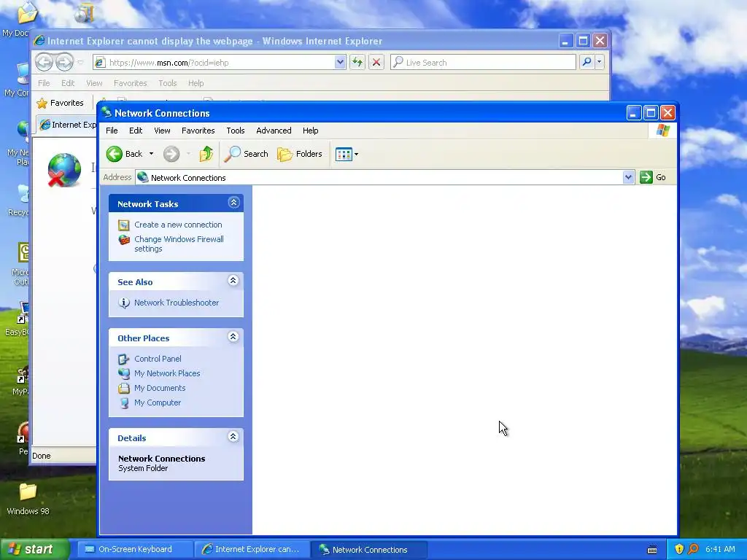Open Change Windows Firewall settings

click(179, 244)
